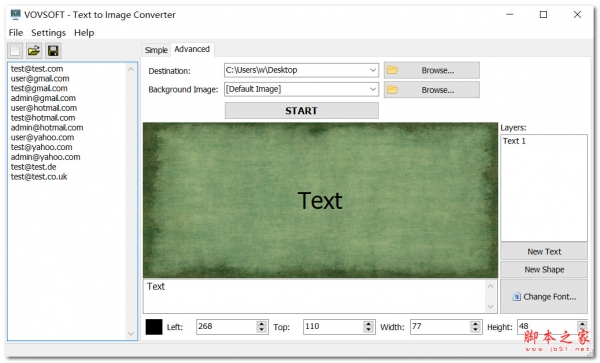Click folder icon on Background Image Browse button

coord(392,90)
